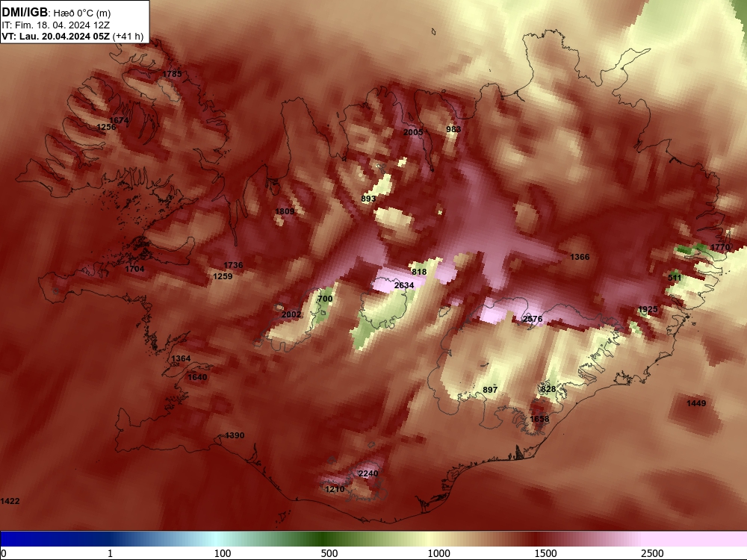Click the 700 height label
The image size is (747, 560).
click(325, 299)
